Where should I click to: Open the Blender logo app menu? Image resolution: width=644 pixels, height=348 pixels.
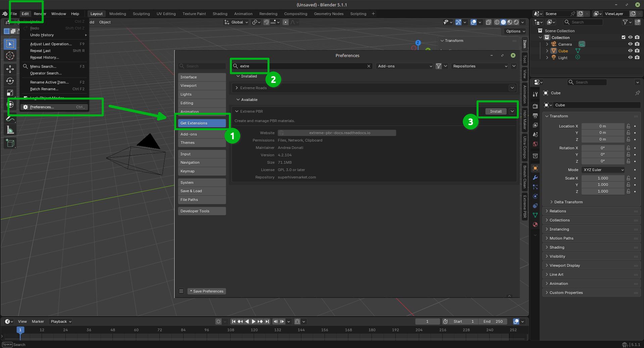point(5,14)
